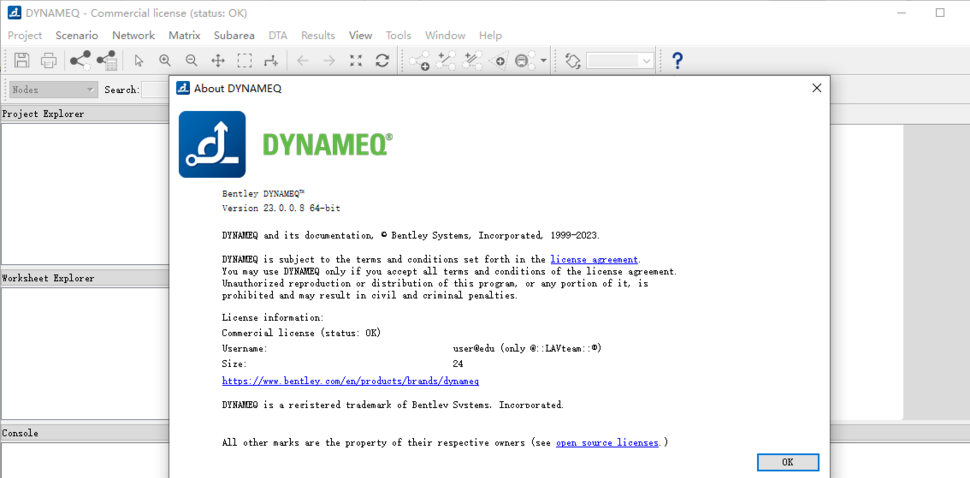This screenshot has height=478, width=970.
Task: Click the 'Version 23.0.0.8 64-bit' text
Action: coord(281,208)
